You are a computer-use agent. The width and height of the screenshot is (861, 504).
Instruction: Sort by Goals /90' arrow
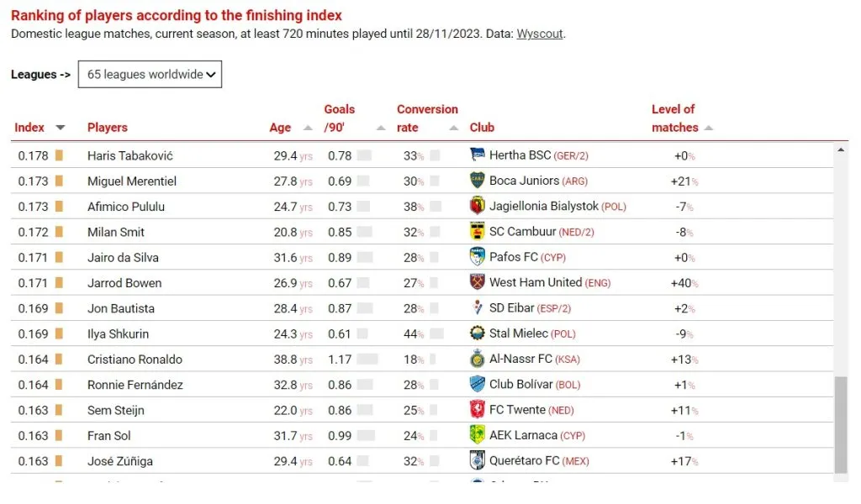pyautogui.click(x=381, y=128)
